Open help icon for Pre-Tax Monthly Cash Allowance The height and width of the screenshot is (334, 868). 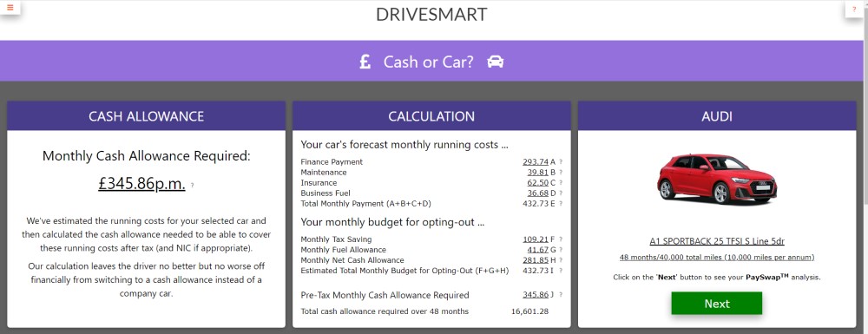[x=560, y=295]
